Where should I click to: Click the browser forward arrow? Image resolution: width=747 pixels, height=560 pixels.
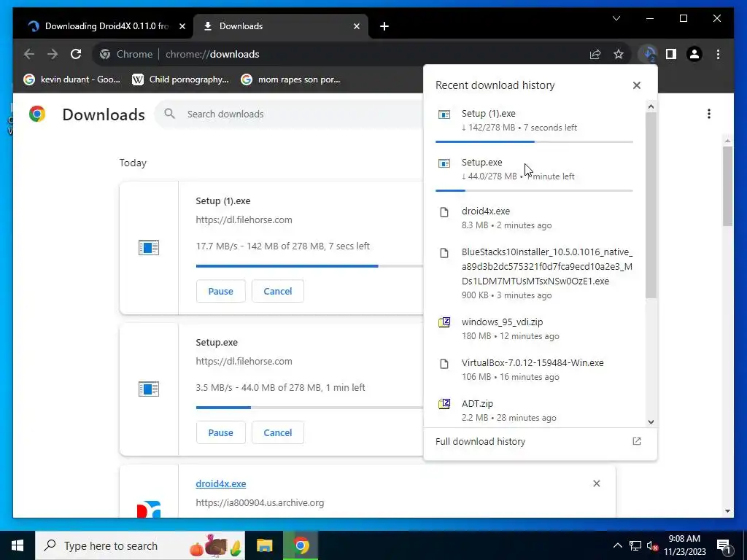pyautogui.click(x=53, y=54)
